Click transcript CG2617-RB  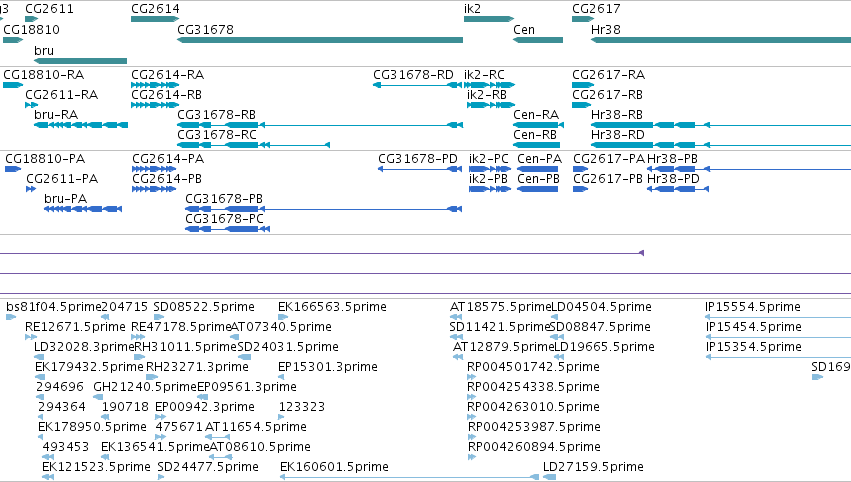pyautogui.click(x=581, y=105)
